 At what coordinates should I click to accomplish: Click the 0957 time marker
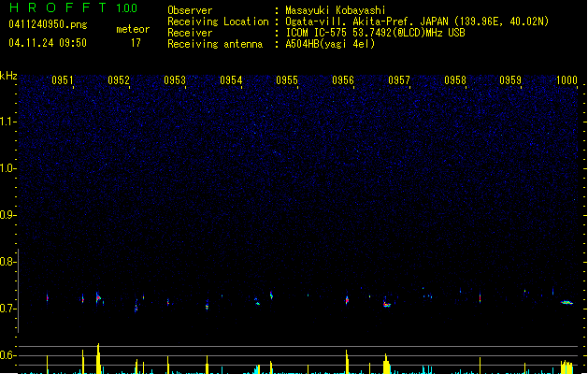pos(399,80)
